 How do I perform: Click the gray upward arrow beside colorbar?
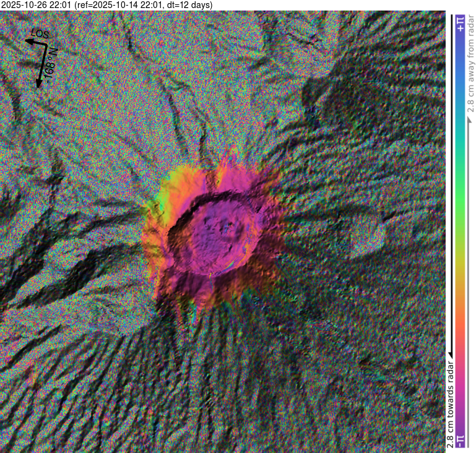tap(469, 118)
